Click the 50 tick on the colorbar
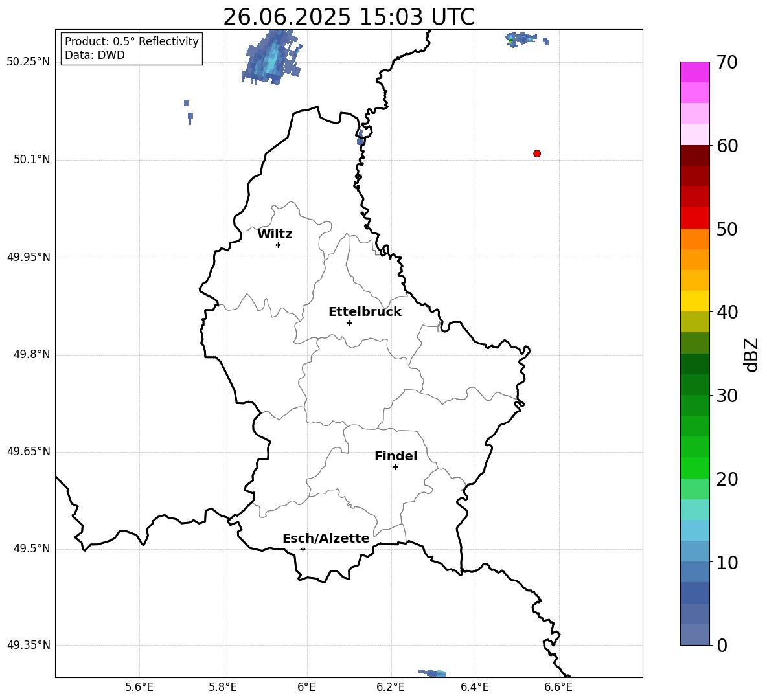The height and width of the screenshot is (700, 767). (x=727, y=229)
